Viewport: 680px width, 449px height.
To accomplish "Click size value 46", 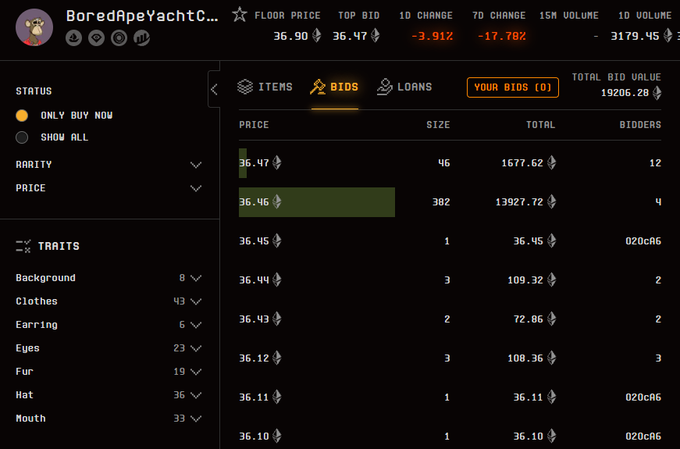I will (444, 163).
